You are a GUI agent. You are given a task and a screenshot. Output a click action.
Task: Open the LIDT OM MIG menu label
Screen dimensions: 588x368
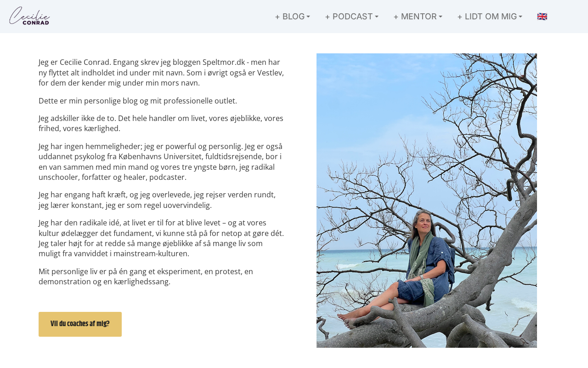tap(491, 17)
